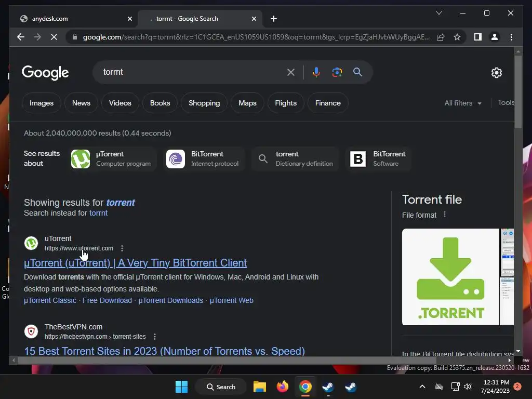Click the corrected term torrent link
This screenshot has width=532, height=399.
121,203
